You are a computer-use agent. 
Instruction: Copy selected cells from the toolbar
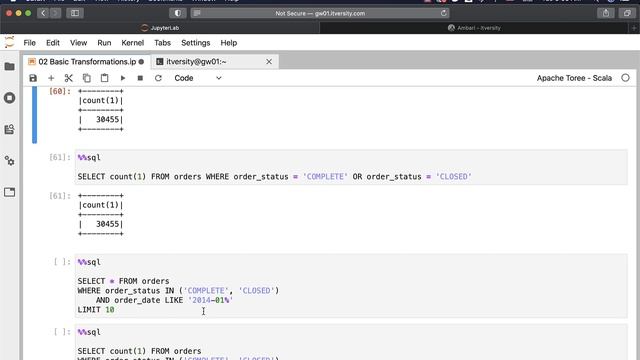[87, 78]
